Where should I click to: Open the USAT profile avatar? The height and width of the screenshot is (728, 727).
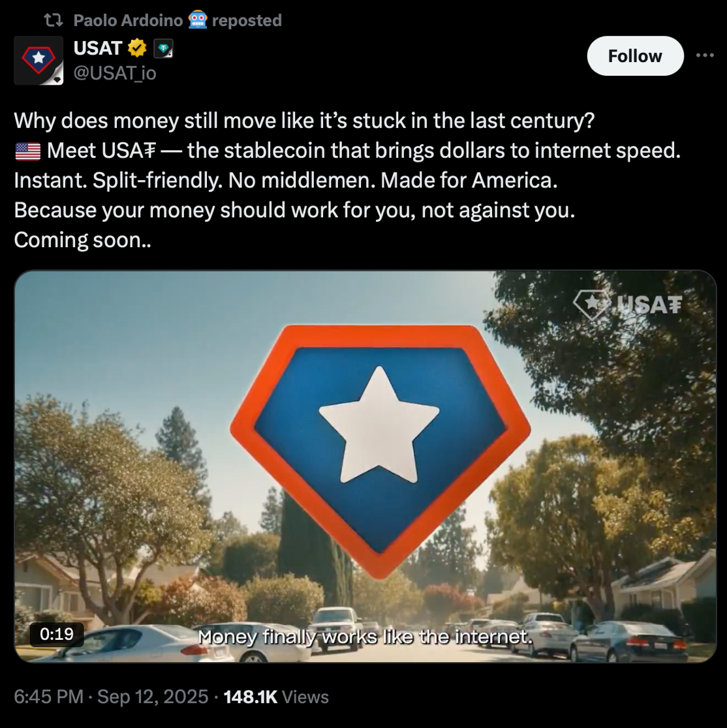[x=39, y=61]
